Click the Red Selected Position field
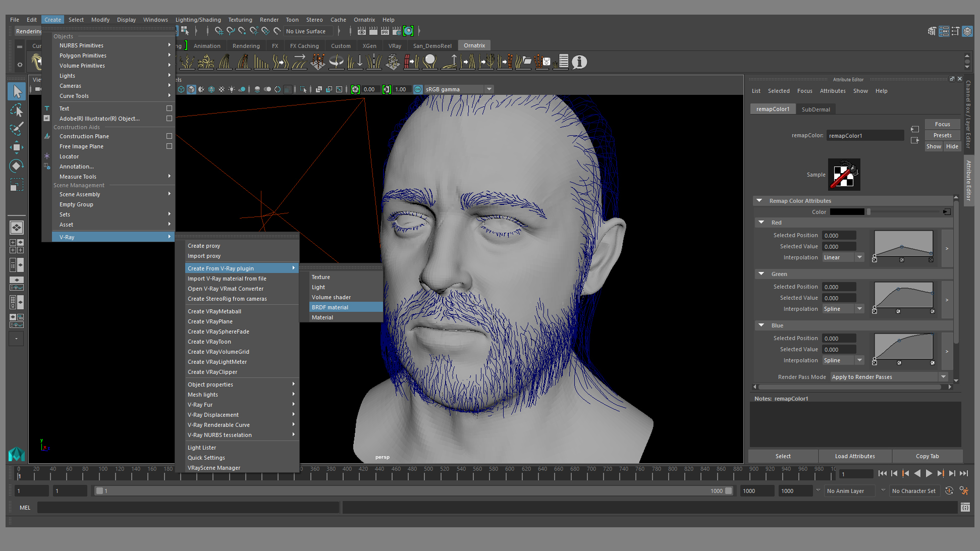The image size is (980, 551). [839, 235]
